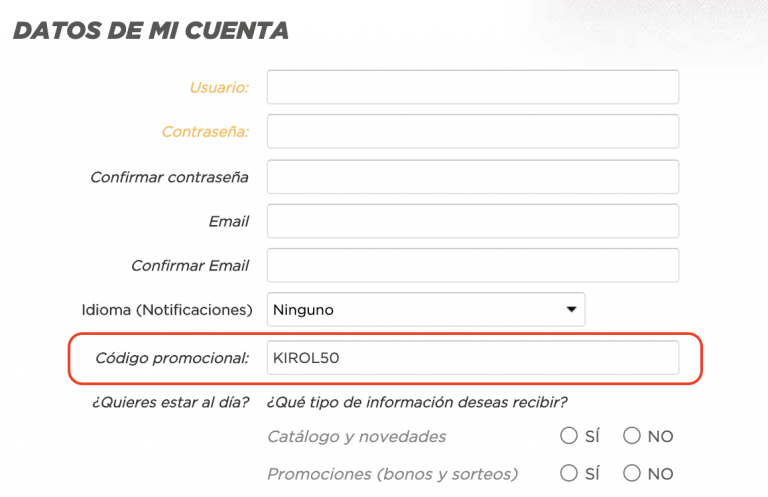Focus the Confirmar Email field

pyautogui.click(x=473, y=265)
